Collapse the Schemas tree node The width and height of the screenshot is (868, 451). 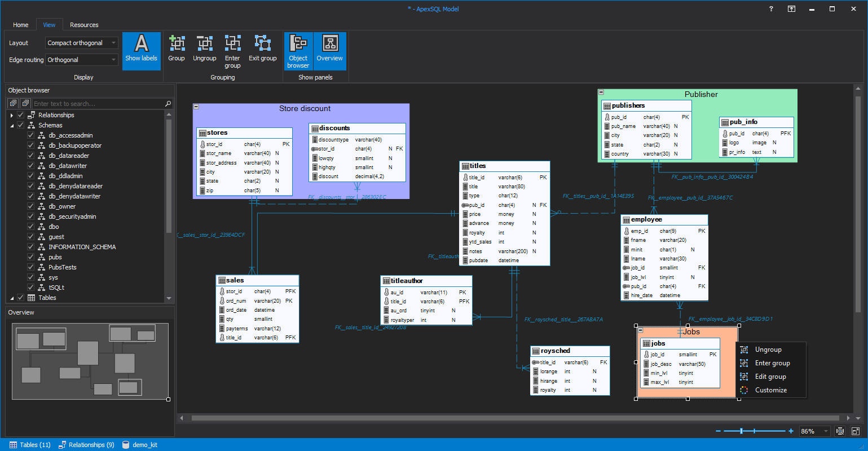coord(12,125)
